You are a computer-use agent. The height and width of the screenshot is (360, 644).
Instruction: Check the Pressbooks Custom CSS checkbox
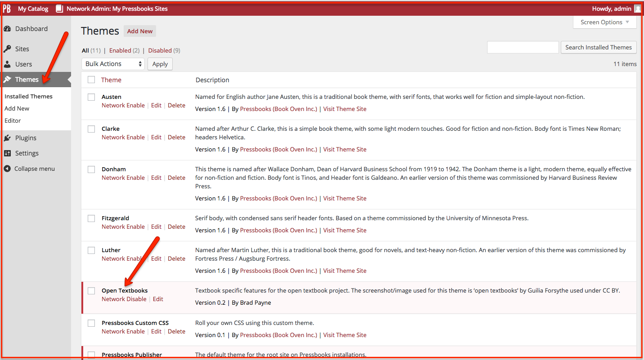91,323
